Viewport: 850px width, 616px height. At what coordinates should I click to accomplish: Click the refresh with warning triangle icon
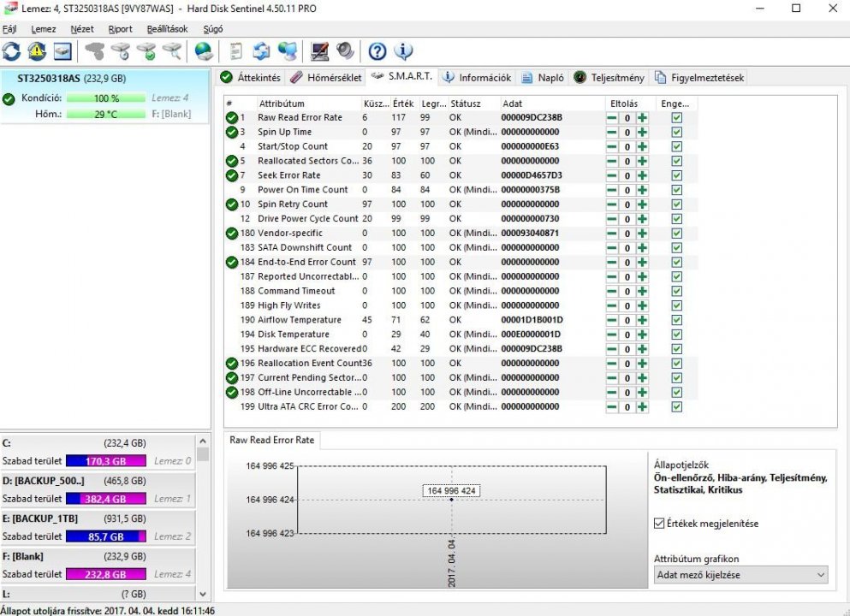pos(37,51)
